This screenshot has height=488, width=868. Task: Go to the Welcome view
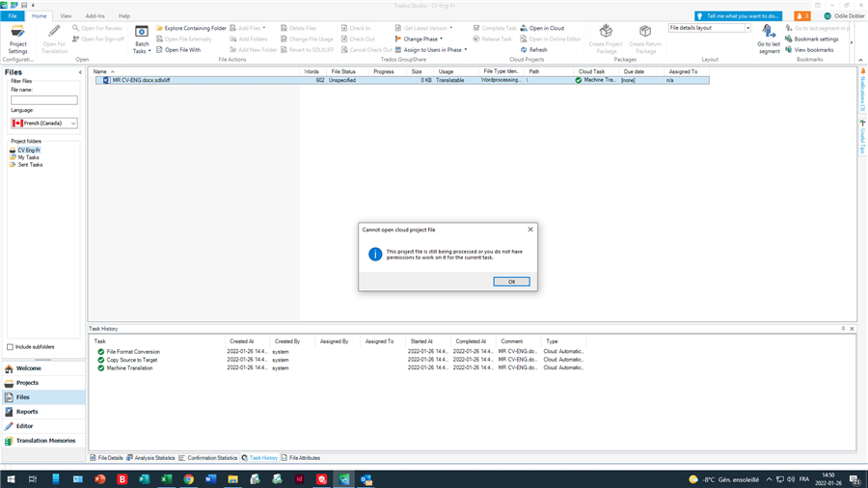point(43,368)
